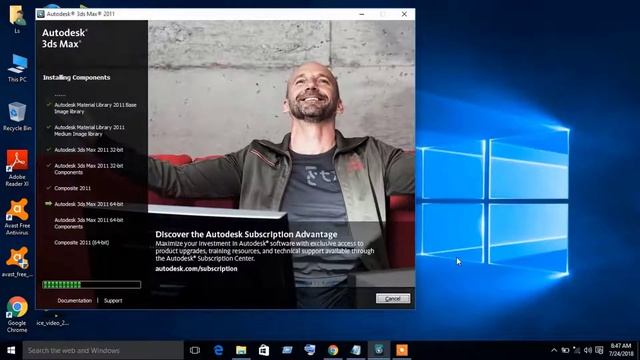The image size is (640, 360).
Task: Click the installation progress bar
Action: coord(91,284)
